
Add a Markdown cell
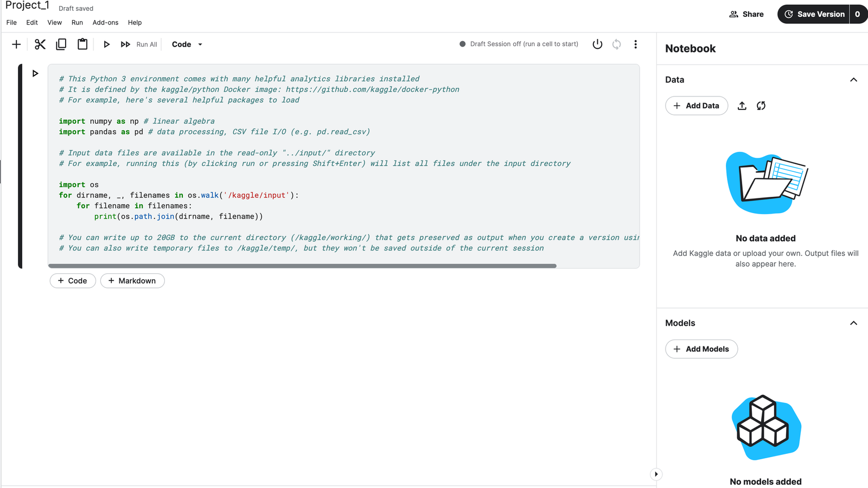[132, 280]
